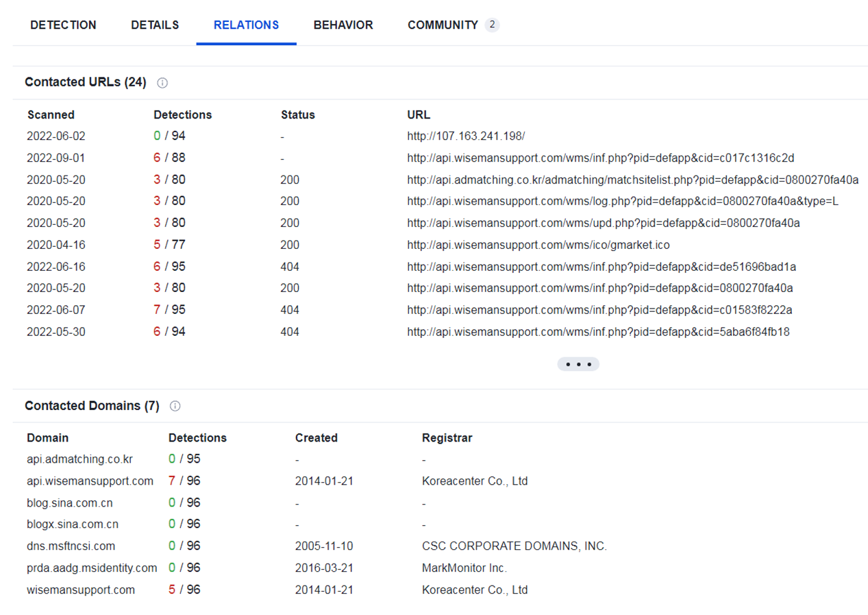The width and height of the screenshot is (868, 615).
Task: Click registrar MarkMonitor Inc.
Action: pos(464,568)
